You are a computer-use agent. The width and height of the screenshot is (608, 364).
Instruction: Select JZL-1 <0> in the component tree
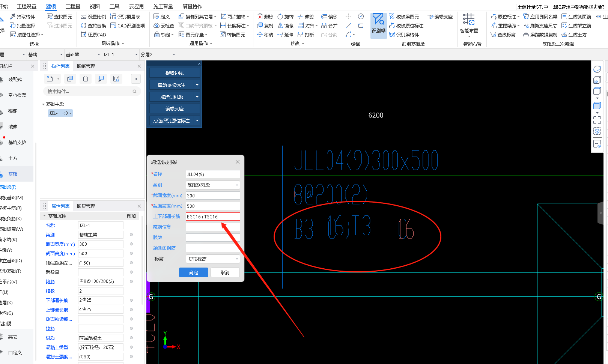[x=60, y=113]
